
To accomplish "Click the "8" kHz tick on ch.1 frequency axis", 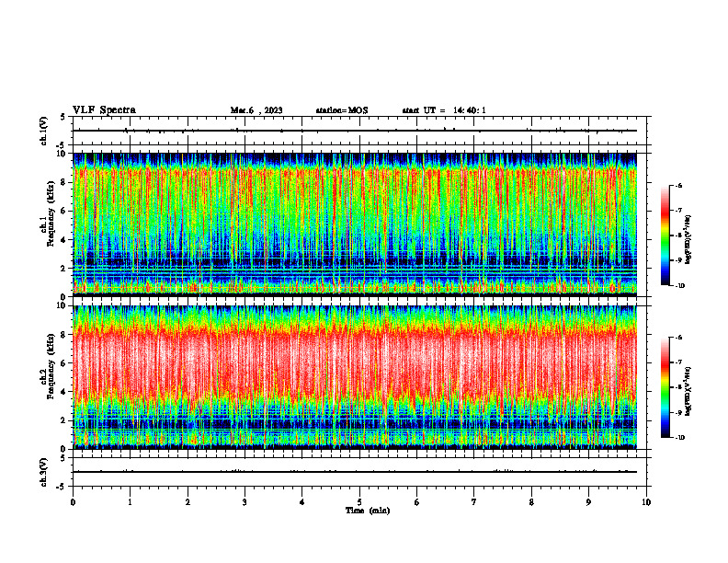I will pyautogui.click(x=64, y=182).
